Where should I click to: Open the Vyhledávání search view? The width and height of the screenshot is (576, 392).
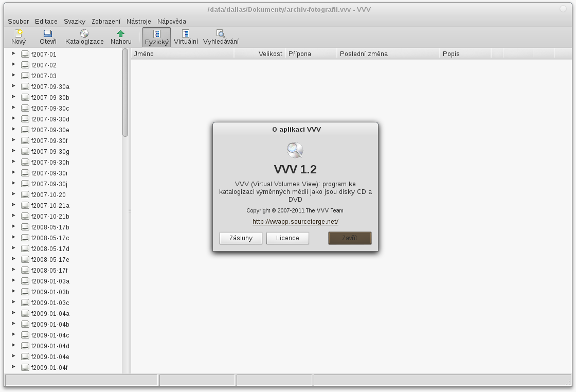coord(221,37)
